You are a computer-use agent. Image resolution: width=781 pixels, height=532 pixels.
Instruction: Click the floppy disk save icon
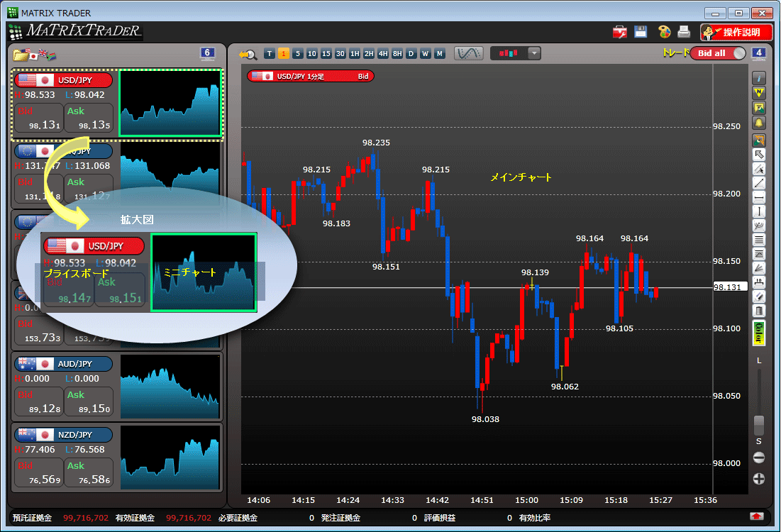coord(641,32)
